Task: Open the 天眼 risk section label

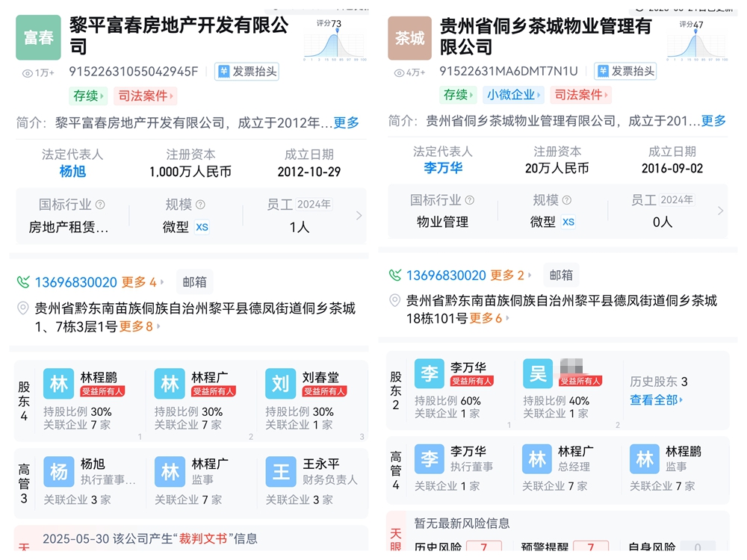Action: 395,538
